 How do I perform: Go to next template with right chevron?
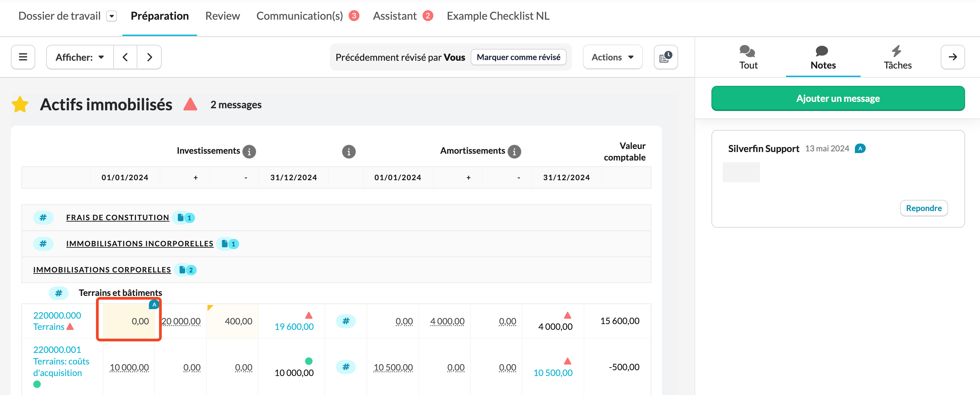point(150,57)
